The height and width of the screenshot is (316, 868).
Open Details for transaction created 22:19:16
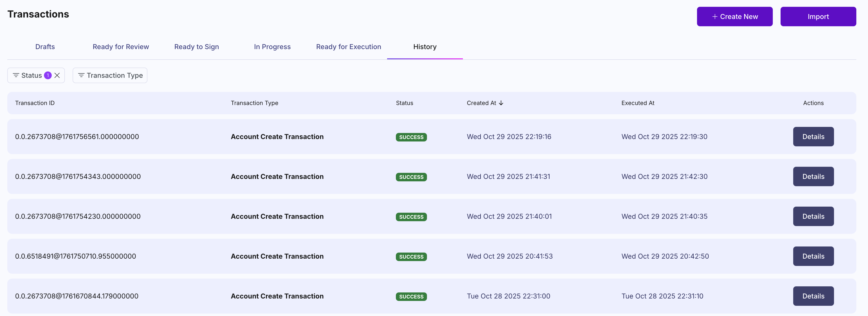click(x=813, y=137)
